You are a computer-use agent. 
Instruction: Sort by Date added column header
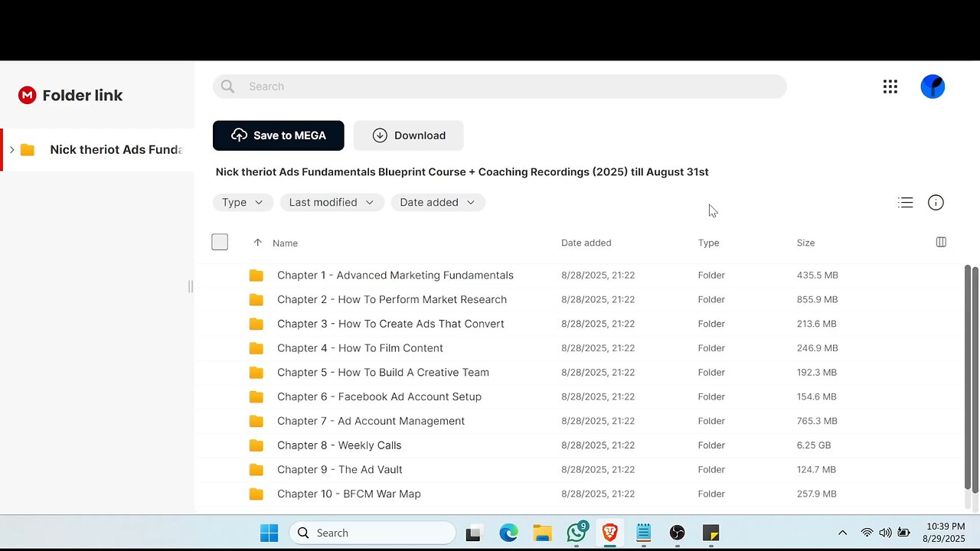coord(586,243)
